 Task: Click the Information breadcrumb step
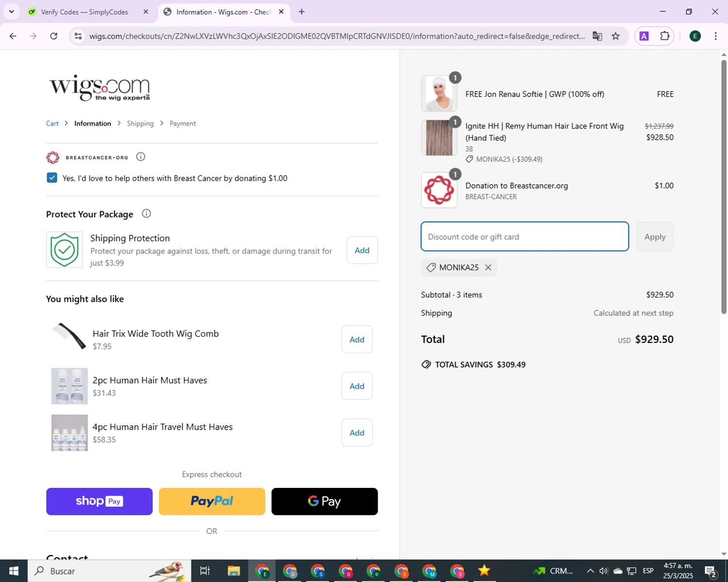[93, 123]
